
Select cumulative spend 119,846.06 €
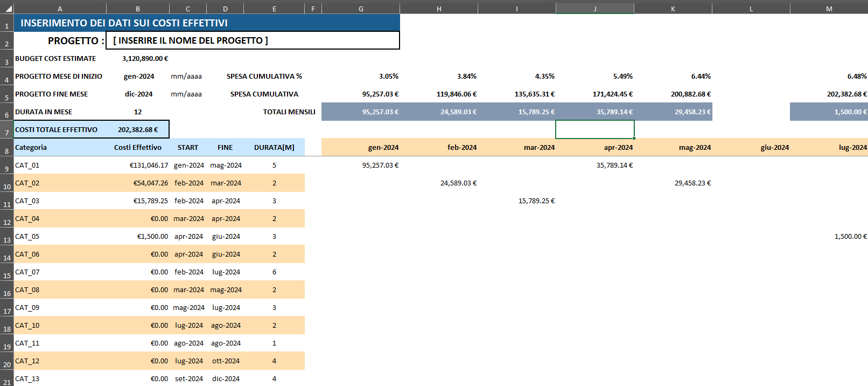[457, 94]
